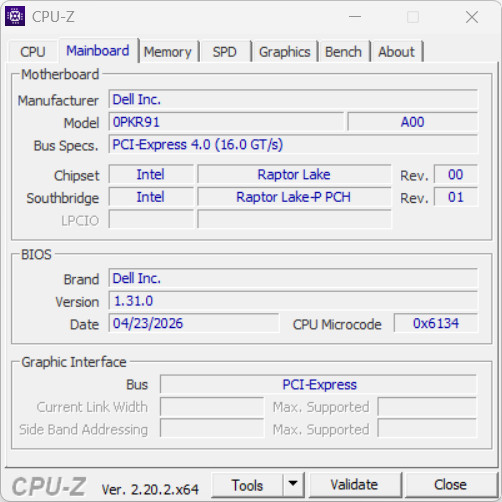The image size is (502, 502).
Task: Click the Tools button
Action: coord(247,485)
